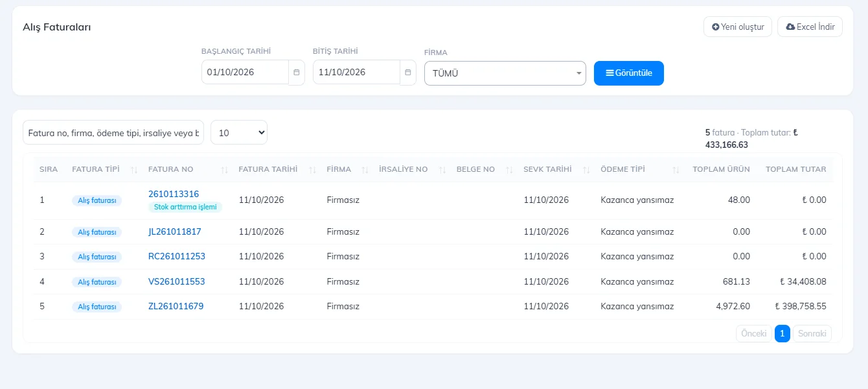This screenshot has width=868, height=389.
Task: Go to the Sonraki page
Action: coord(812,333)
